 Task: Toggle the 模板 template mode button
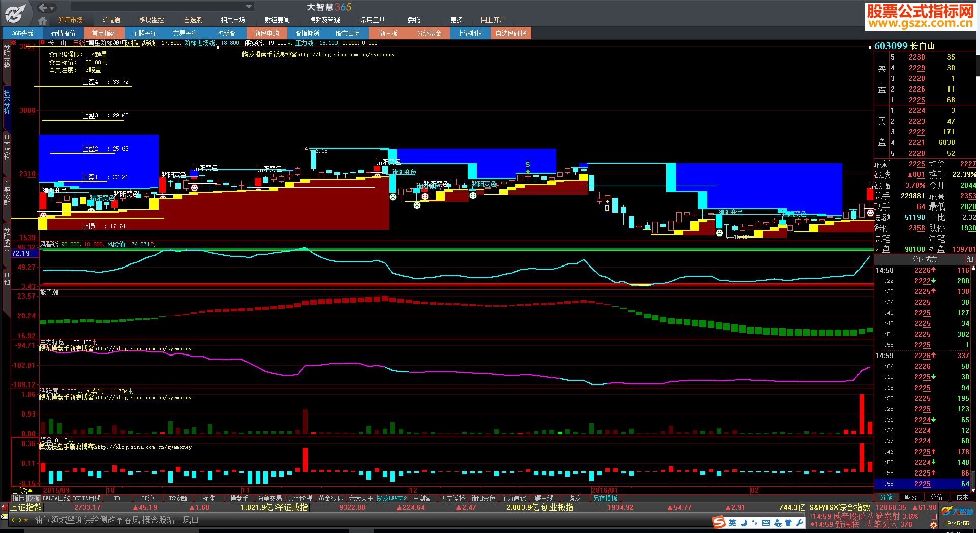(34, 499)
